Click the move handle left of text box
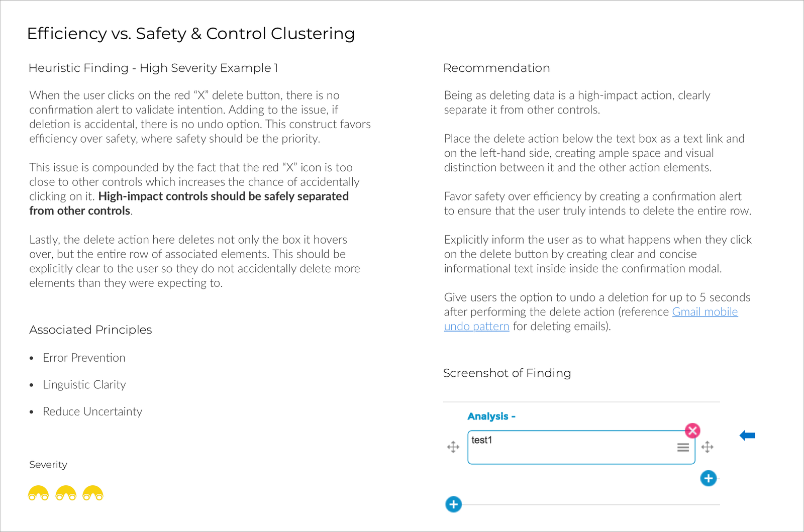The height and width of the screenshot is (532, 804). tap(453, 447)
